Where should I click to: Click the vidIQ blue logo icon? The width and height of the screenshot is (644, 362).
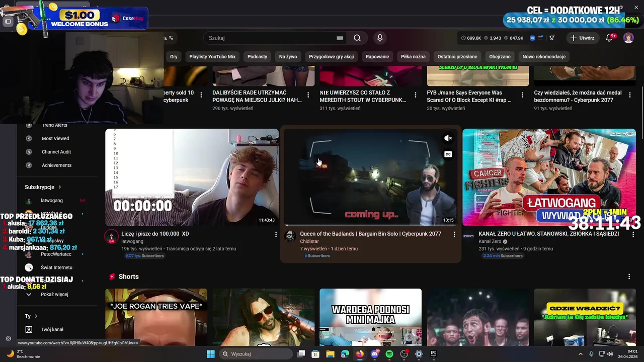click(532, 38)
